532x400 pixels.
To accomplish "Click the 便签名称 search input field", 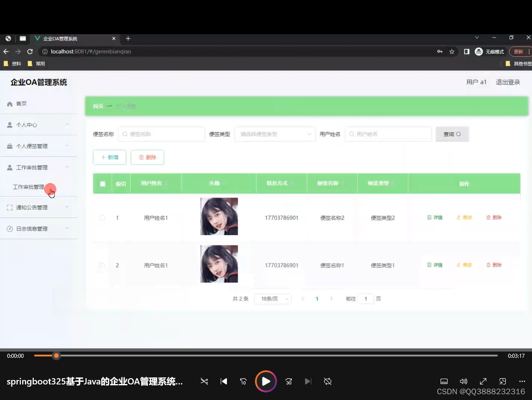I will [161, 134].
